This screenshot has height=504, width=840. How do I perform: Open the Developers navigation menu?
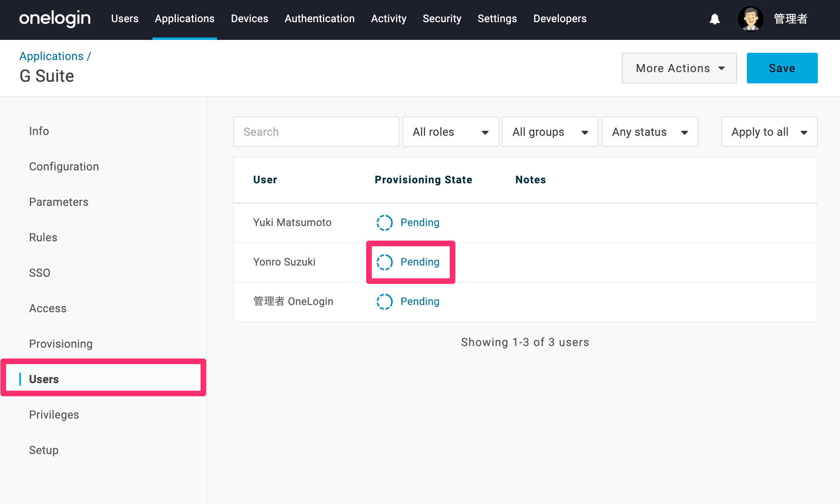[560, 19]
